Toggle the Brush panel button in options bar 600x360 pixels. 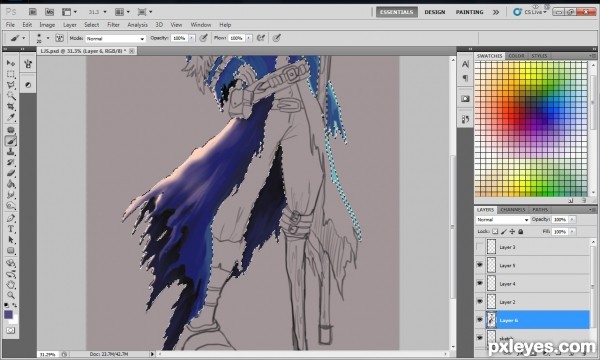[x=59, y=38]
